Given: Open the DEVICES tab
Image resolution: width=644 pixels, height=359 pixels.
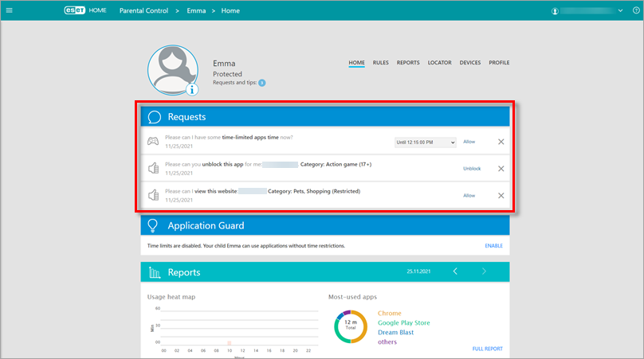Looking at the screenshot, I should (x=469, y=63).
